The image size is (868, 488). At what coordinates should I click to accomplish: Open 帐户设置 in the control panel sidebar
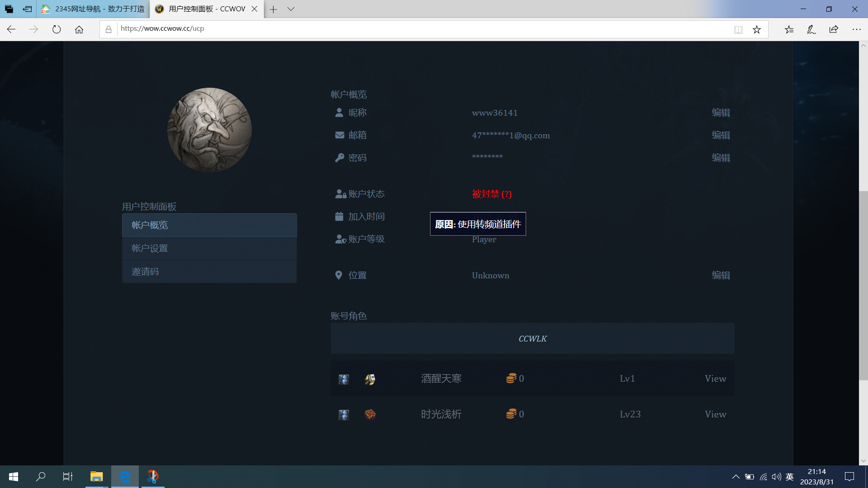(149, 248)
